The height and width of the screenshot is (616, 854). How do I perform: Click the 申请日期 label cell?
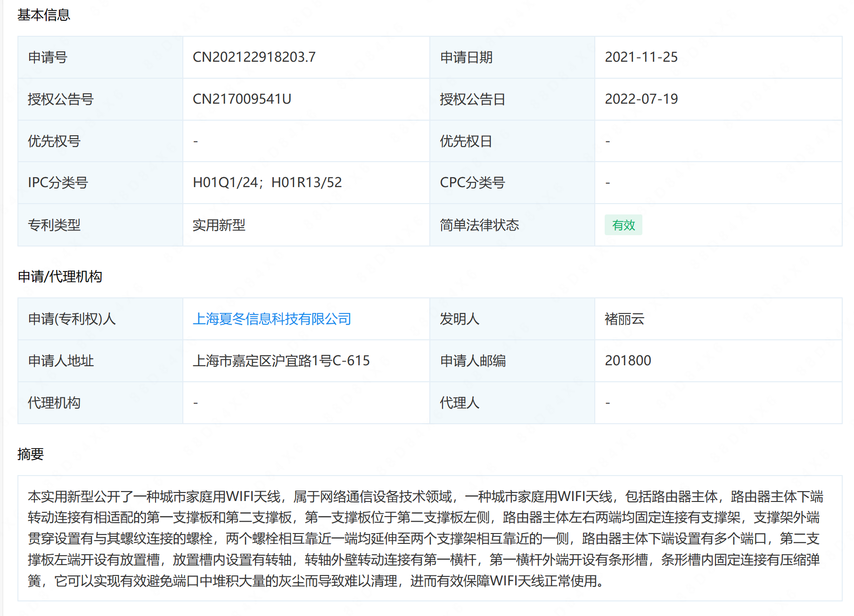click(512, 57)
